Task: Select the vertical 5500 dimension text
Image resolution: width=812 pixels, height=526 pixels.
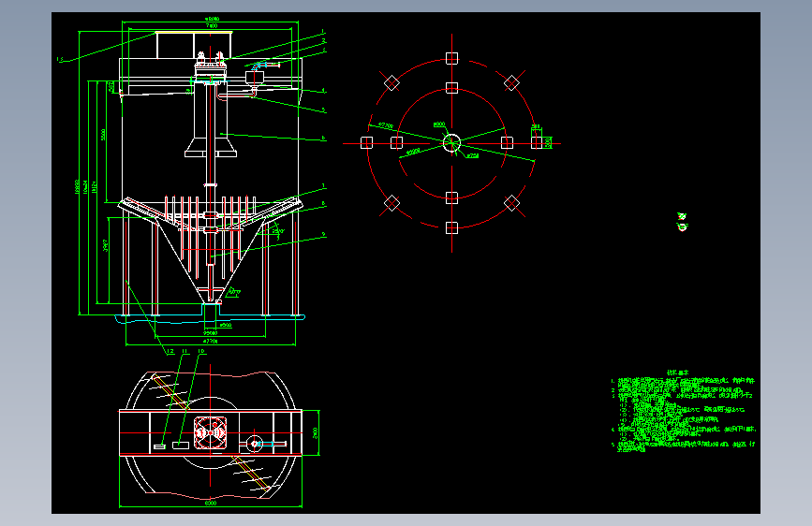Action: [104, 135]
